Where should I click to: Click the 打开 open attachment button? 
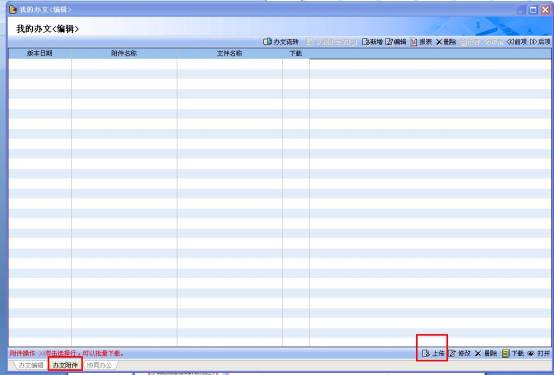coord(539,353)
